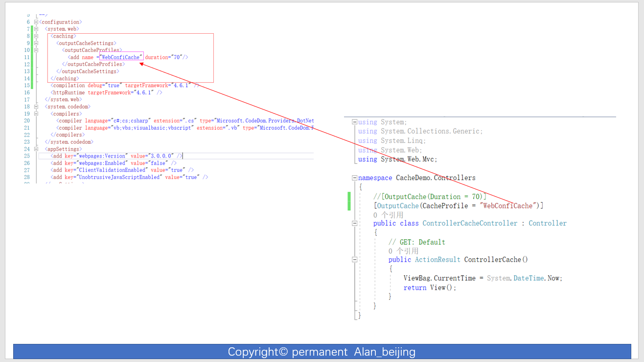Click line number 11 in the gutter

[27, 57]
